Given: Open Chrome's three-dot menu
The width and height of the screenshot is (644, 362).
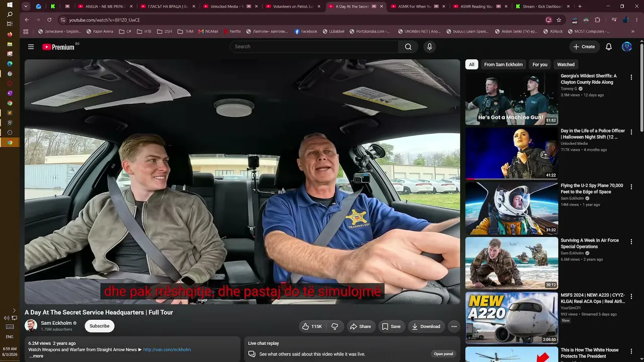Looking at the screenshot, I should pyautogui.click(x=637, y=20).
